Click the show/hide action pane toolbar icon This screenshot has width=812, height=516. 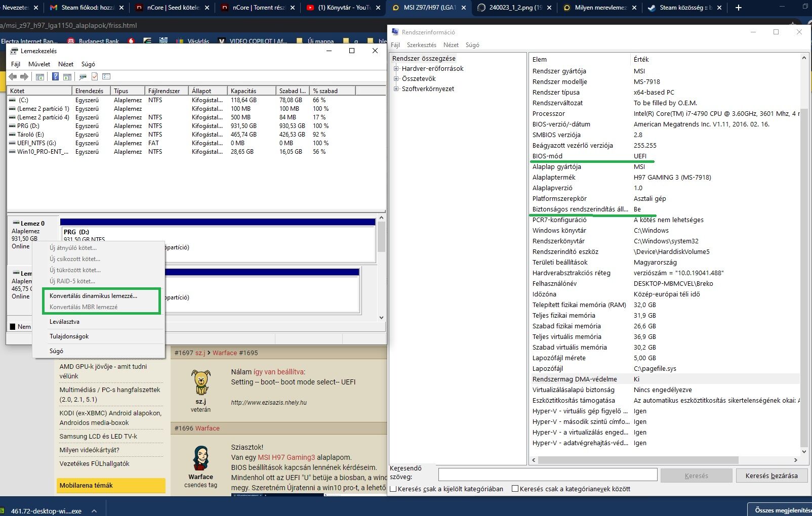point(67,77)
